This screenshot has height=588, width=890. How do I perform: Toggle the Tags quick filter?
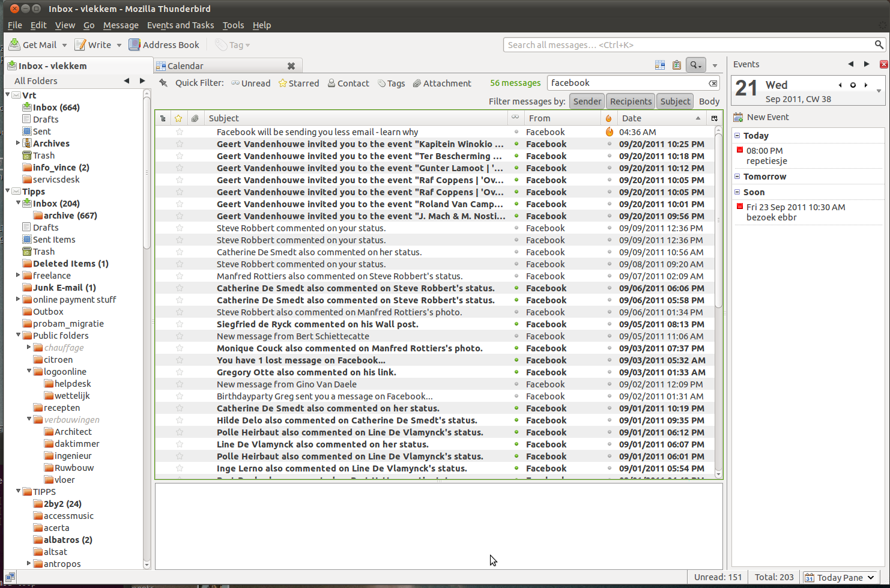click(392, 83)
